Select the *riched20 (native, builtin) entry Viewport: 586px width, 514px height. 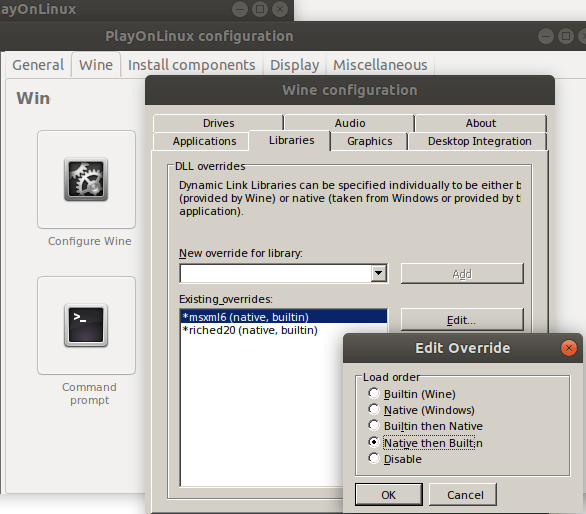click(284, 330)
